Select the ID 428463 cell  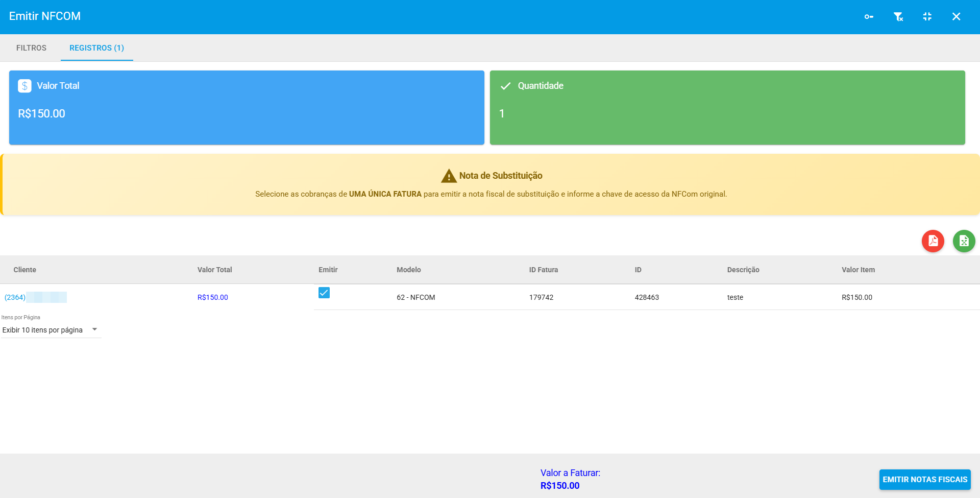(647, 297)
